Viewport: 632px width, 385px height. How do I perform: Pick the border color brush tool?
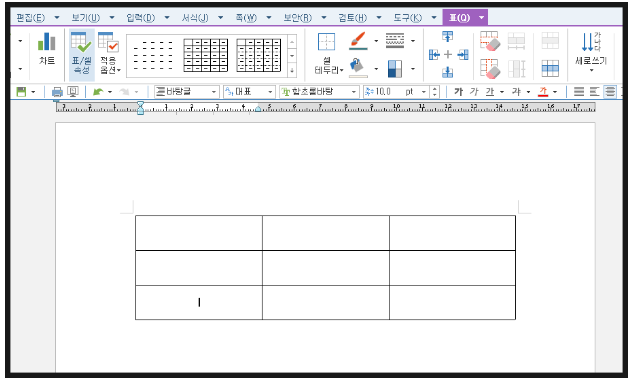358,41
